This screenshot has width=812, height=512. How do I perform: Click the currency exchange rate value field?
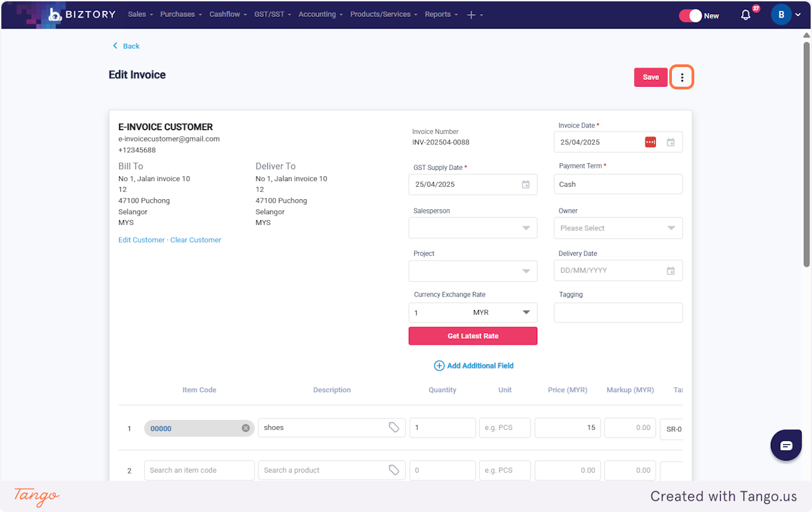point(440,312)
